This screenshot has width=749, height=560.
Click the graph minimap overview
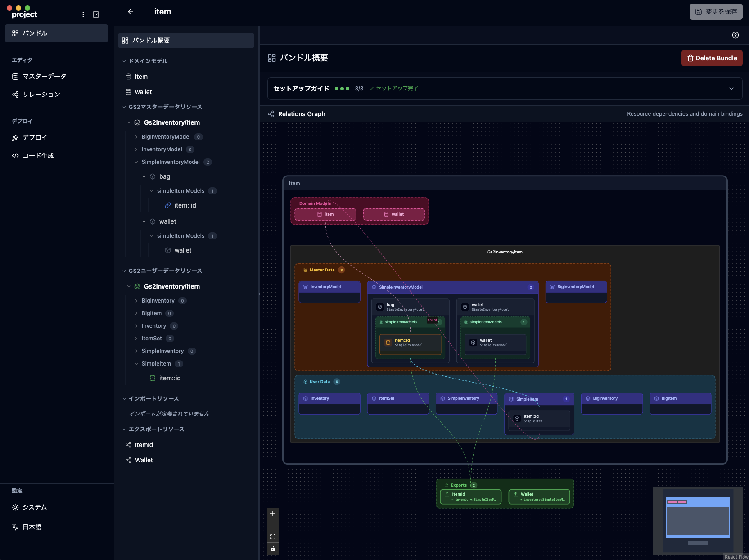[x=698, y=520]
